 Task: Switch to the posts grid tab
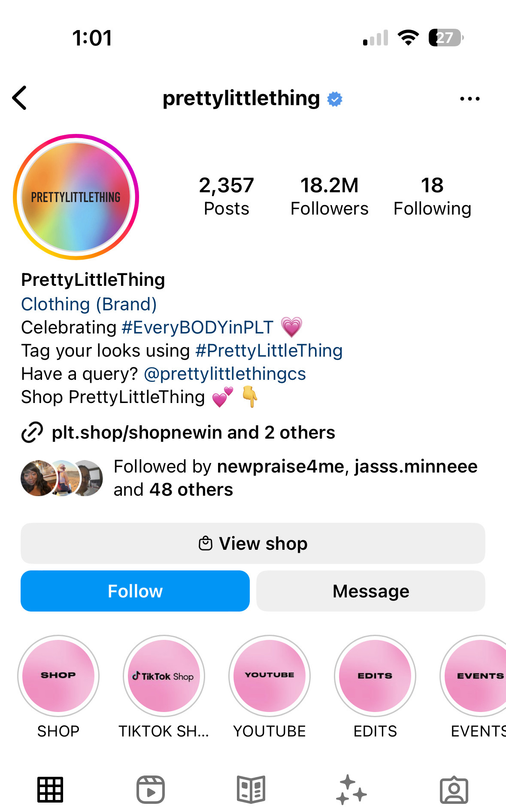[x=50, y=789]
